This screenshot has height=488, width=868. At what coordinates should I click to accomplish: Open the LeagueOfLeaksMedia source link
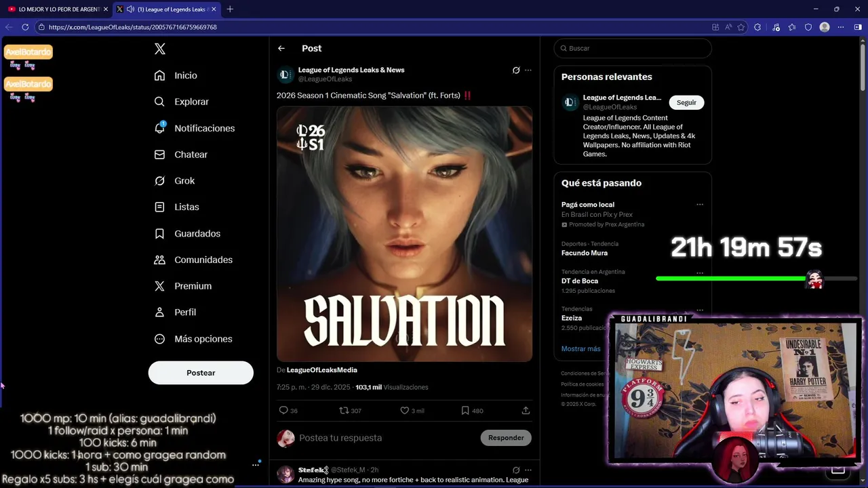pos(321,370)
